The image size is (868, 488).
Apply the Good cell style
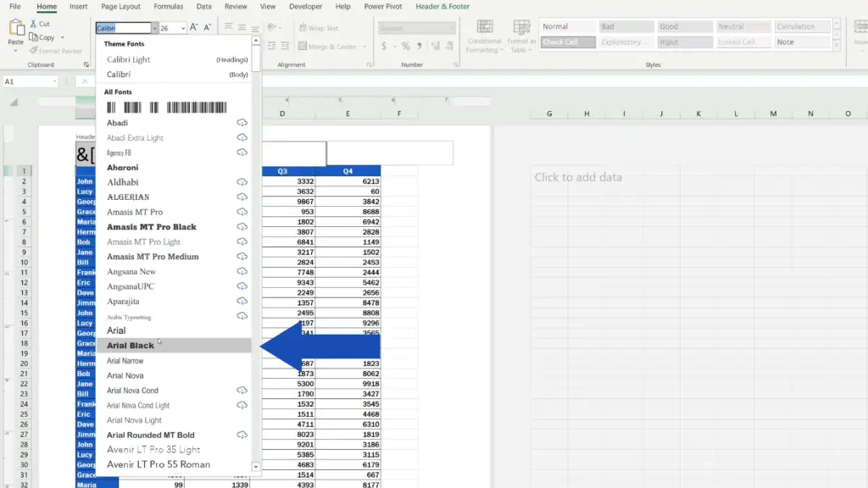685,26
